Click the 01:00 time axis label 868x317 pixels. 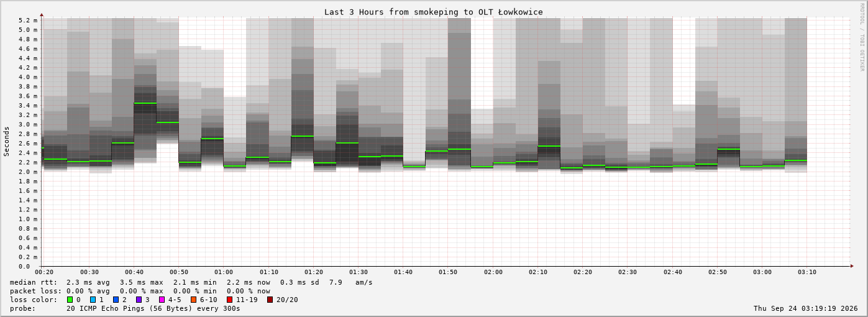click(x=224, y=272)
